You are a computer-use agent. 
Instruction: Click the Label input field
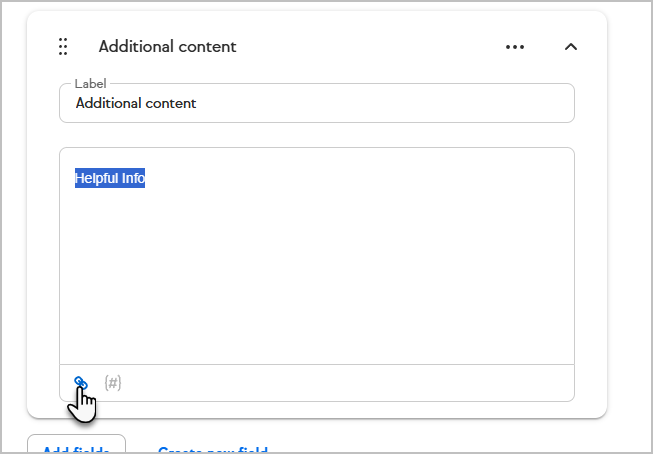click(317, 103)
